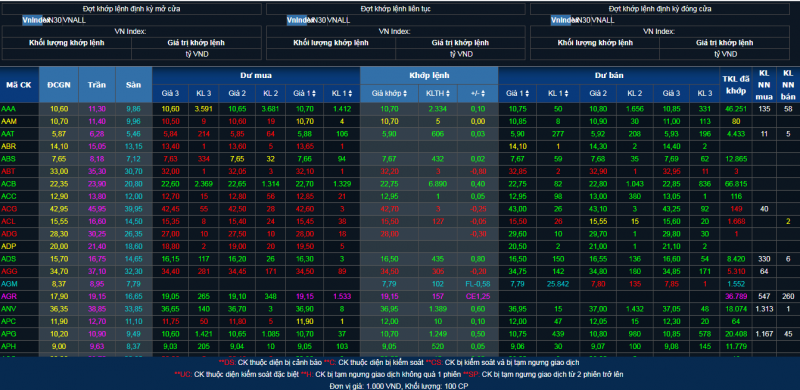This screenshot has width=800, height=390.
Task: Click the Khớp lệnh group header
Action: tap(429, 76)
